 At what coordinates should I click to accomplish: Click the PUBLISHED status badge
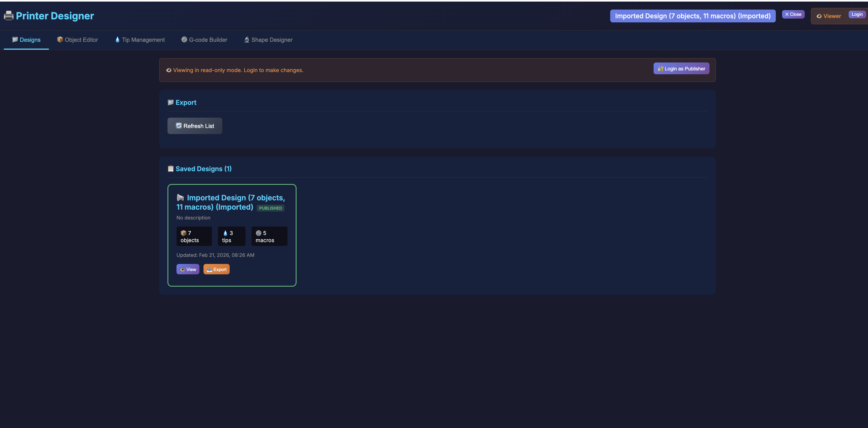pos(270,208)
